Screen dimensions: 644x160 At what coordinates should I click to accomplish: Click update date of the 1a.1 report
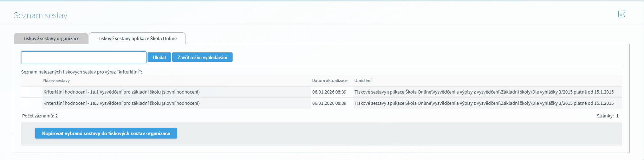point(329,92)
